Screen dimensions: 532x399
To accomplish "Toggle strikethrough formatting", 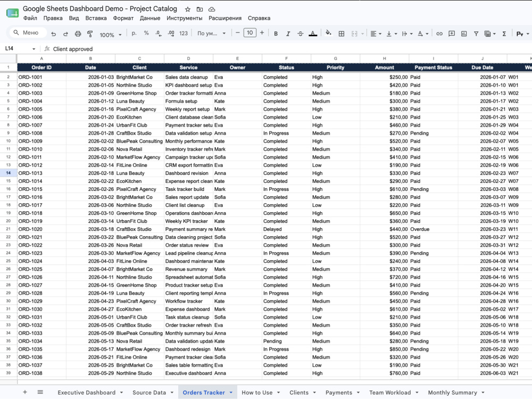I will pyautogui.click(x=300, y=34).
